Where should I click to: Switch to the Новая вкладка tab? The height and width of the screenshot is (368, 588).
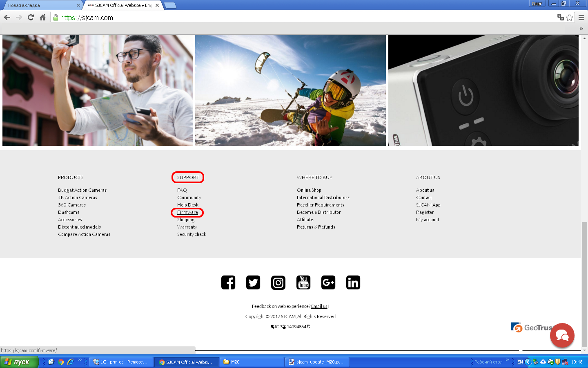click(41, 5)
